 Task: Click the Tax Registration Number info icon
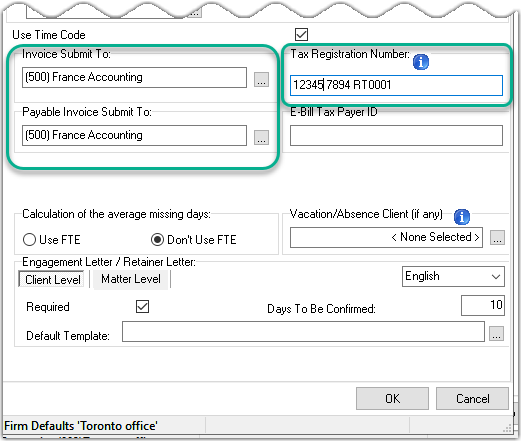(x=421, y=62)
